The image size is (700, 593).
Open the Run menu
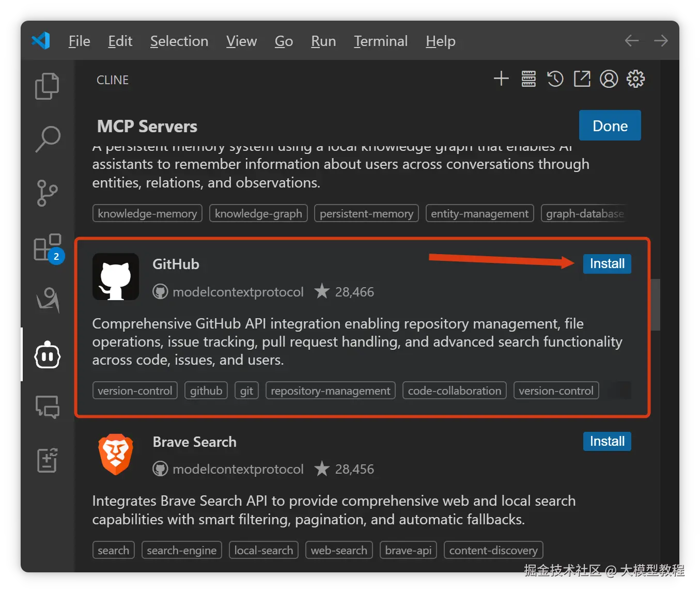(x=323, y=41)
